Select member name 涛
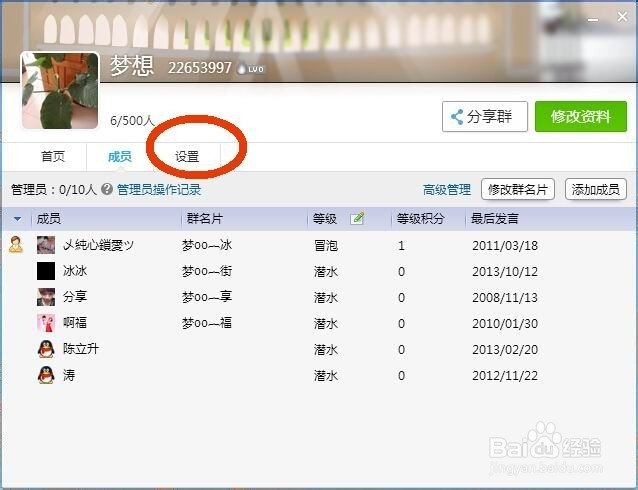Image resolution: width=638 pixels, height=490 pixels. click(69, 375)
